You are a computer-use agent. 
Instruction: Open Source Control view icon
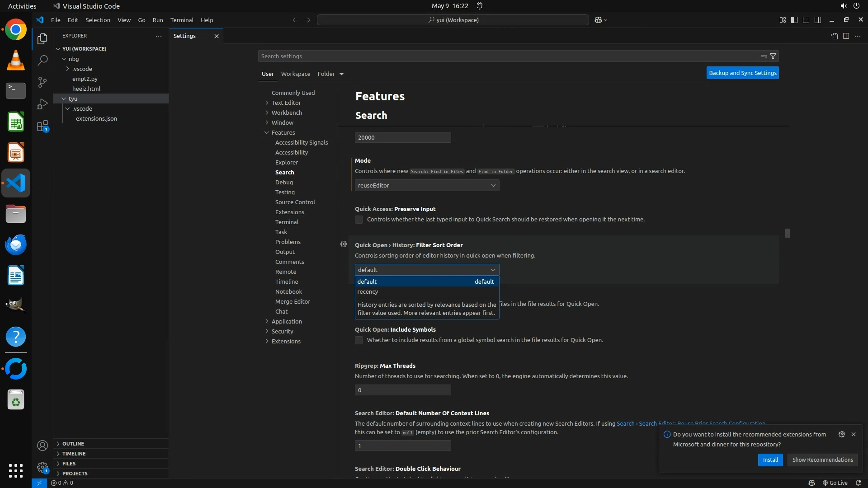pos(42,82)
